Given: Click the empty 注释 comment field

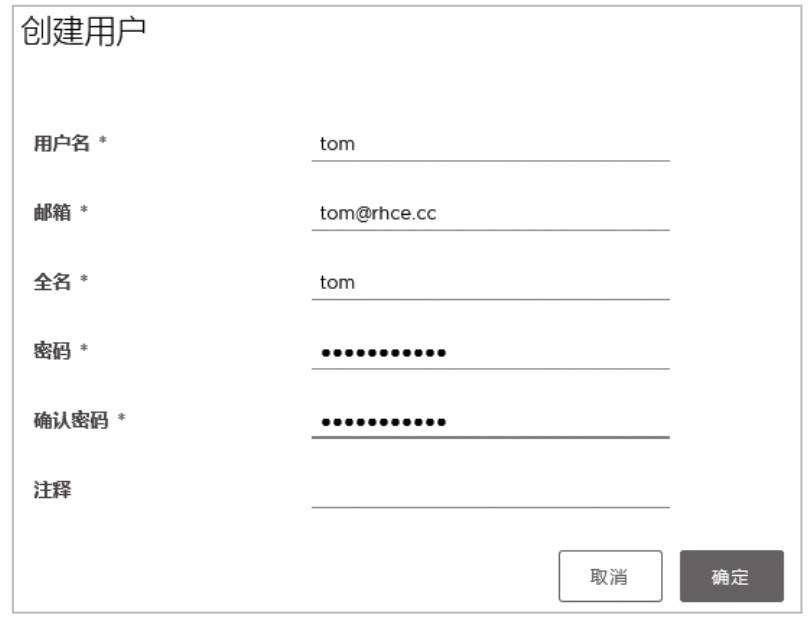Looking at the screenshot, I should [490, 491].
